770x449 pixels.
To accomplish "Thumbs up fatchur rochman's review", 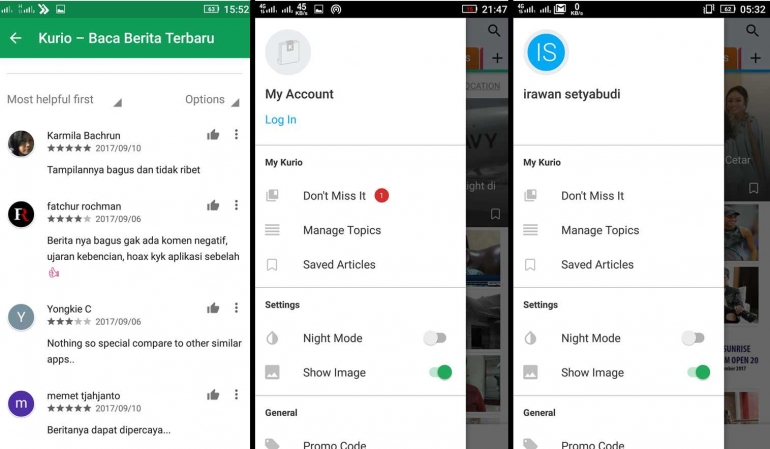I will coord(213,205).
